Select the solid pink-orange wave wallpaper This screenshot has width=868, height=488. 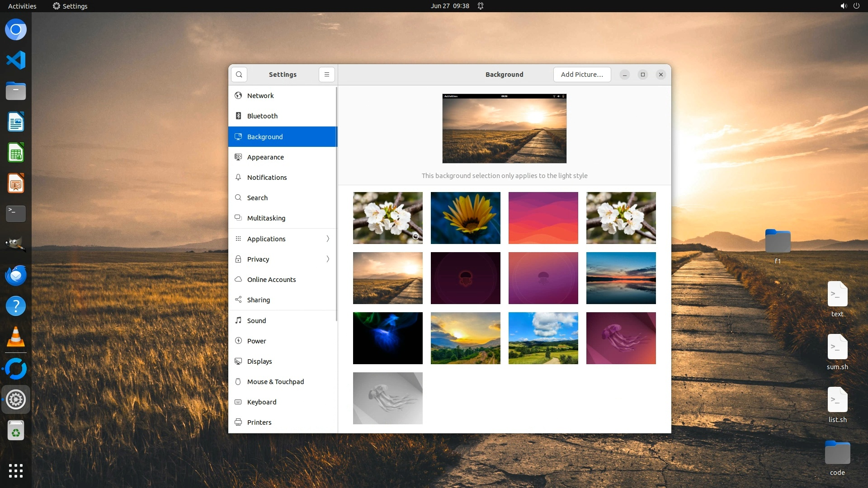tap(543, 218)
